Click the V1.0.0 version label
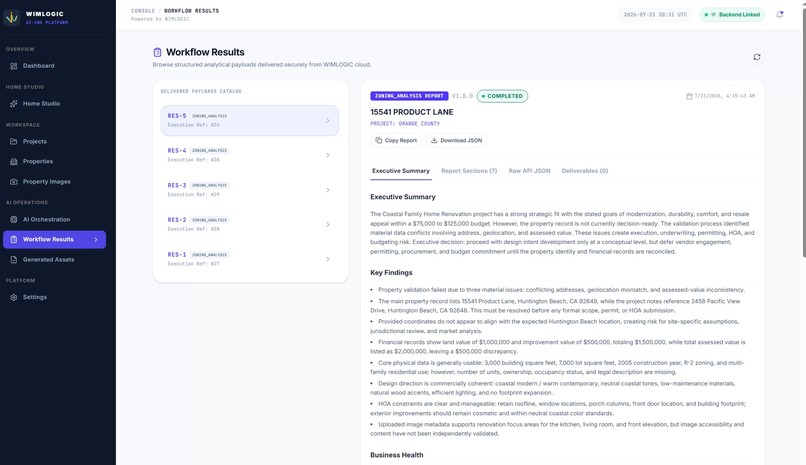This screenshot has height=465, width=806. tap(462, 96)
